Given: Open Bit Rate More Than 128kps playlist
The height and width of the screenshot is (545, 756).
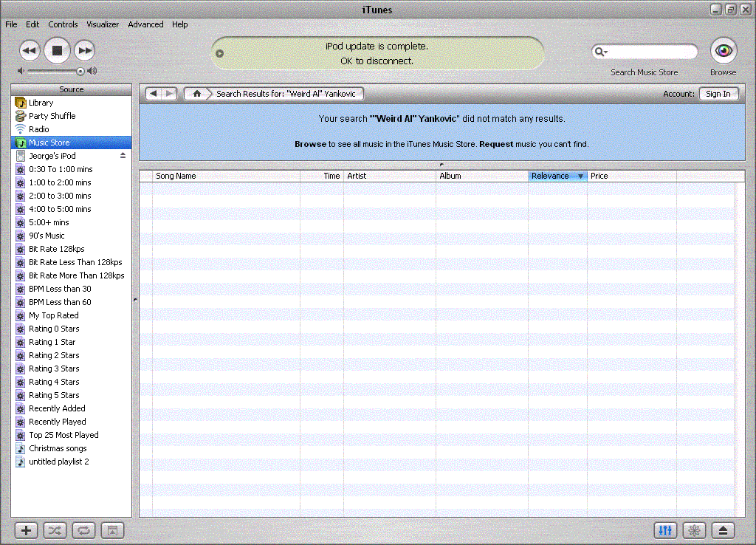Looking at the screenshot, I should [72, 275].
